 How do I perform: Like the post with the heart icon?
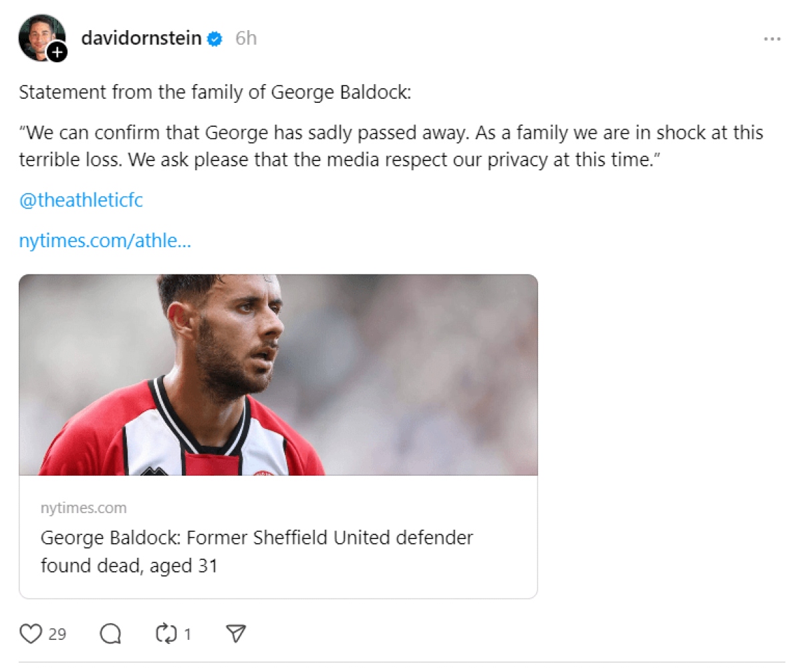tap(31, 633)
